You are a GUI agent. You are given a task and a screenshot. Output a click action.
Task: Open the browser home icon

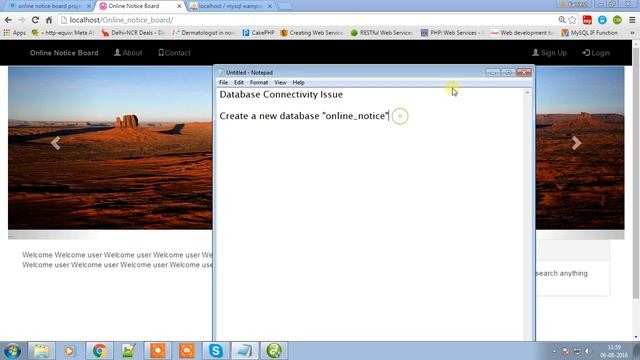pos(49,20)
